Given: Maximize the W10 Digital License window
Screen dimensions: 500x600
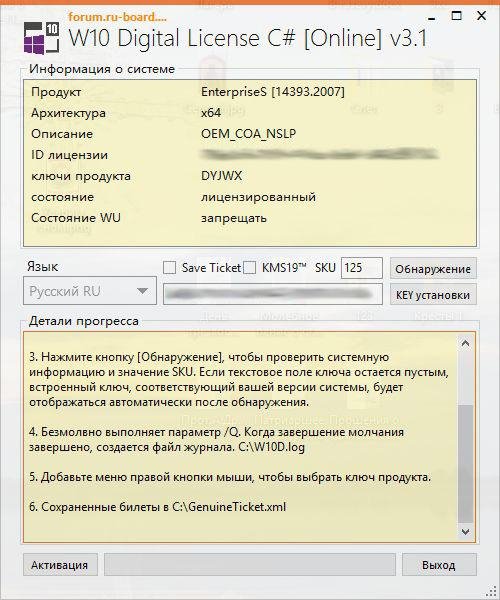Looking at the screenshot, I should click(456, 16).
